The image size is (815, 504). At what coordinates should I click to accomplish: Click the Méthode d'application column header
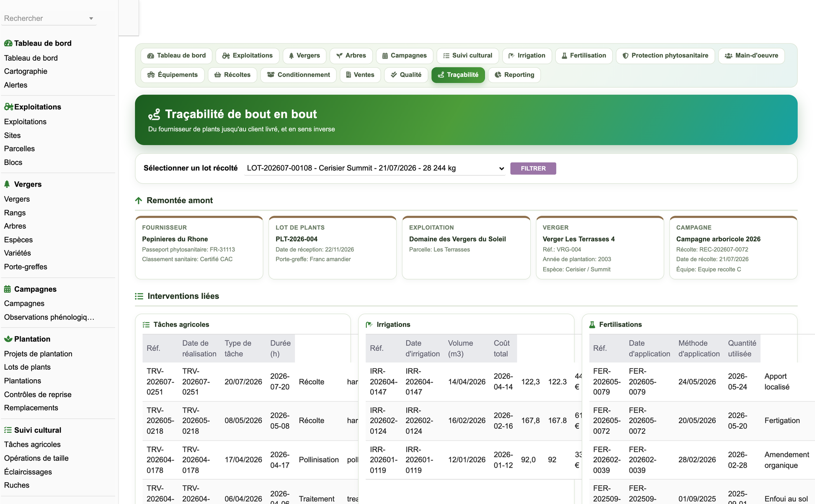(x=699, y=348)
